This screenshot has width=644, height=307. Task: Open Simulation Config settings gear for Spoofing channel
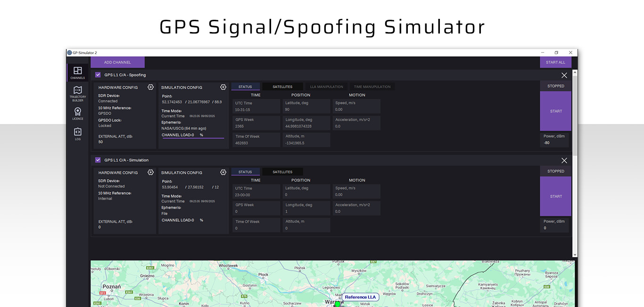(223, 87)
